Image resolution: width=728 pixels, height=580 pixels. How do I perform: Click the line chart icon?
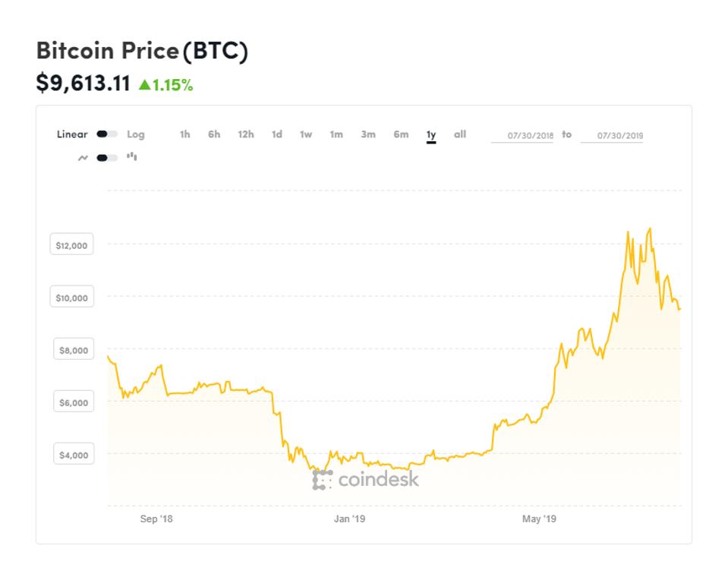coord(83,158)
